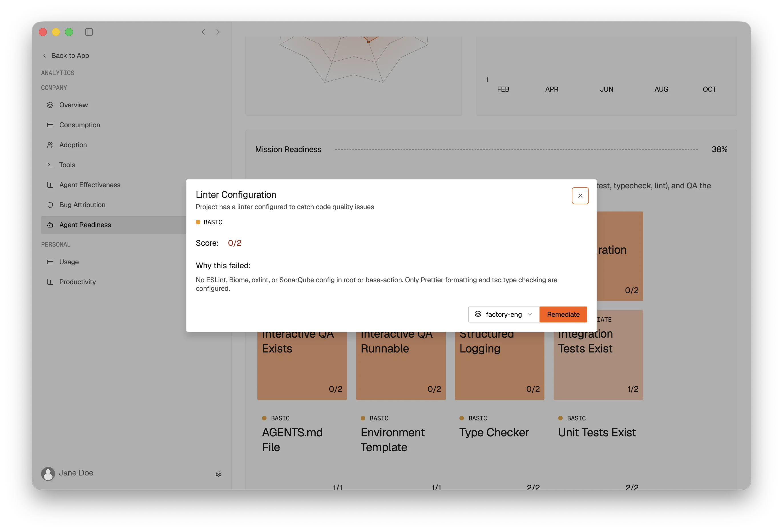
Task: Select Agent Readiness in the sidebar
Action: click(114, 225)
